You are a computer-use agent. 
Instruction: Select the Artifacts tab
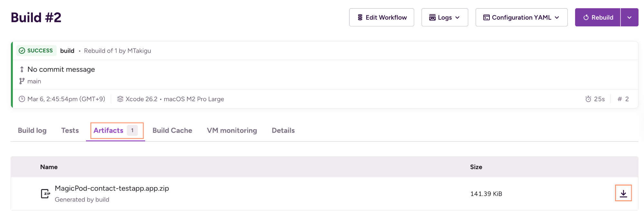click(x=109, y=131)
